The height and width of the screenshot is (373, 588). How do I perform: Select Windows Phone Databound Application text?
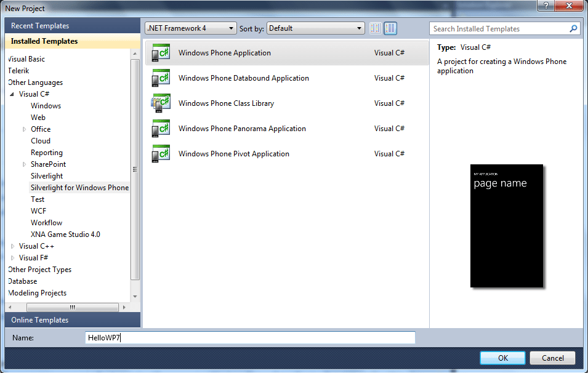click(244, 78)
